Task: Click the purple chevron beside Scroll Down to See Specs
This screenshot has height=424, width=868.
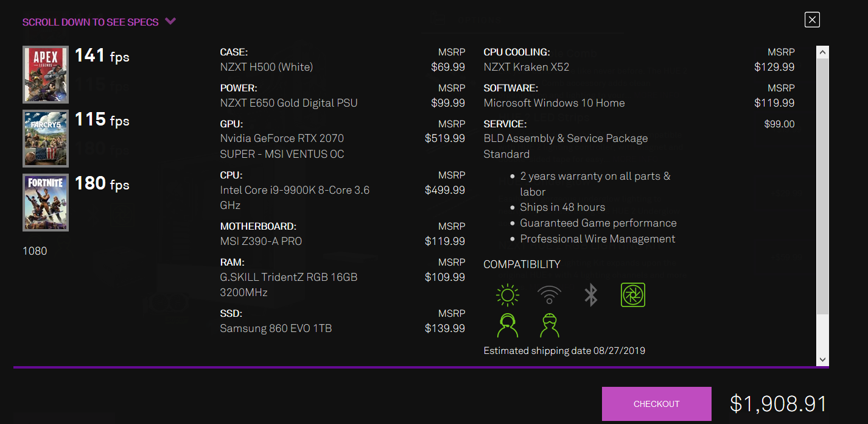Action: coord(170,21)
